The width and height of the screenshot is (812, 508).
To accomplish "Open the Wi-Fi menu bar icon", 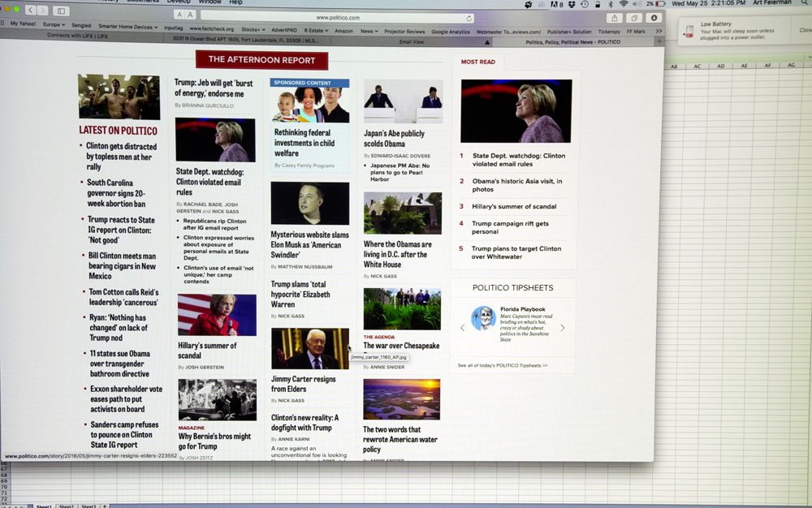I will pyautogui.click(x=624, y=3).
